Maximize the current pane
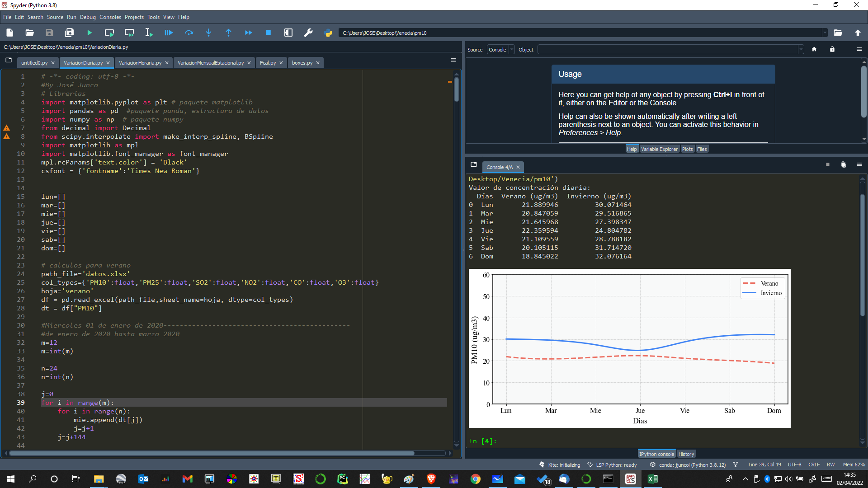 [x=288, y=33]
